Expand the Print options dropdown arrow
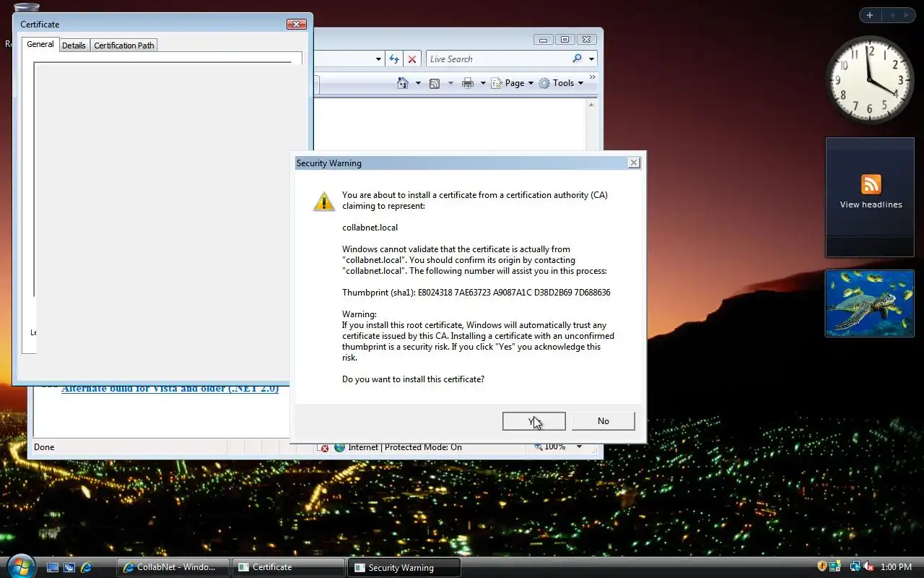This screenshot has width=924, height=578. [x=483, y=83]
